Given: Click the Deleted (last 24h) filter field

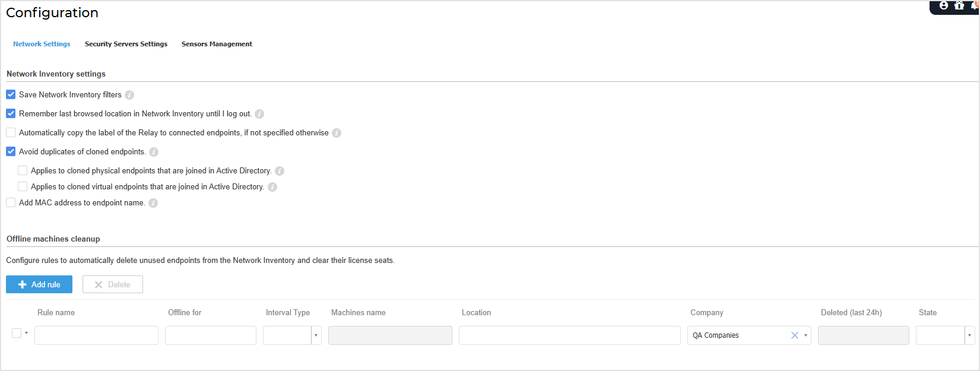Looking at the screenshot, I should 864,335.
